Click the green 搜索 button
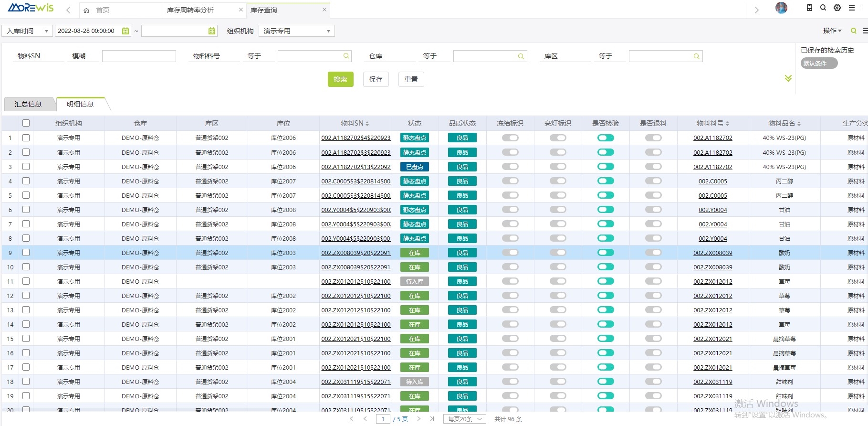868x426 pixels. tap(340, 79)
